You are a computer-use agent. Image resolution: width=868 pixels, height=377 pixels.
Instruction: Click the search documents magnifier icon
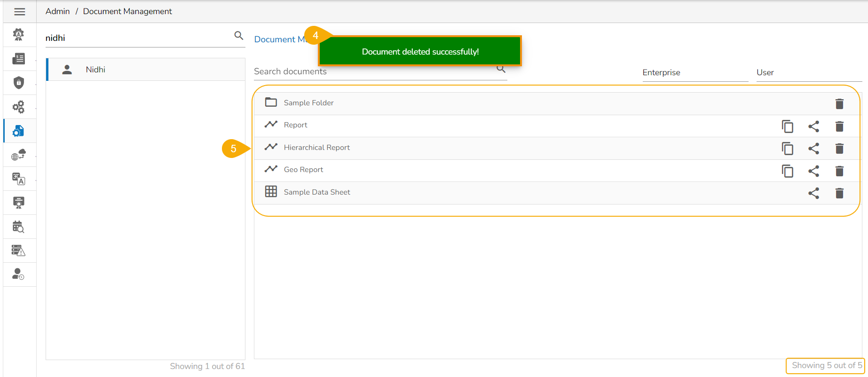pyautogui.click(x=501, y=70)
